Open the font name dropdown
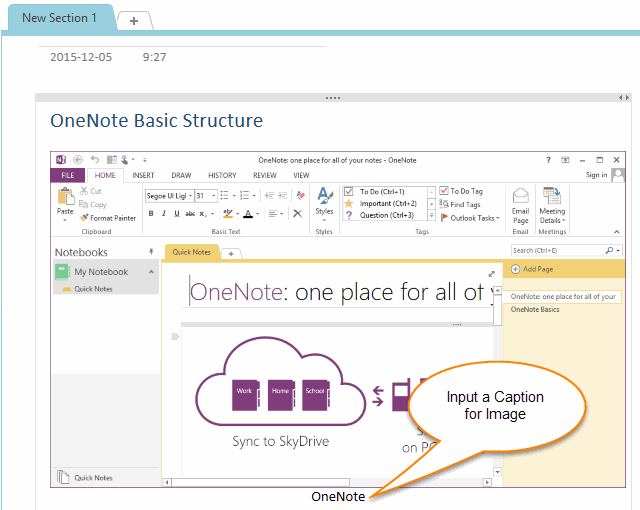Screen dimensions: 640x510 click(x=190, y=196)
